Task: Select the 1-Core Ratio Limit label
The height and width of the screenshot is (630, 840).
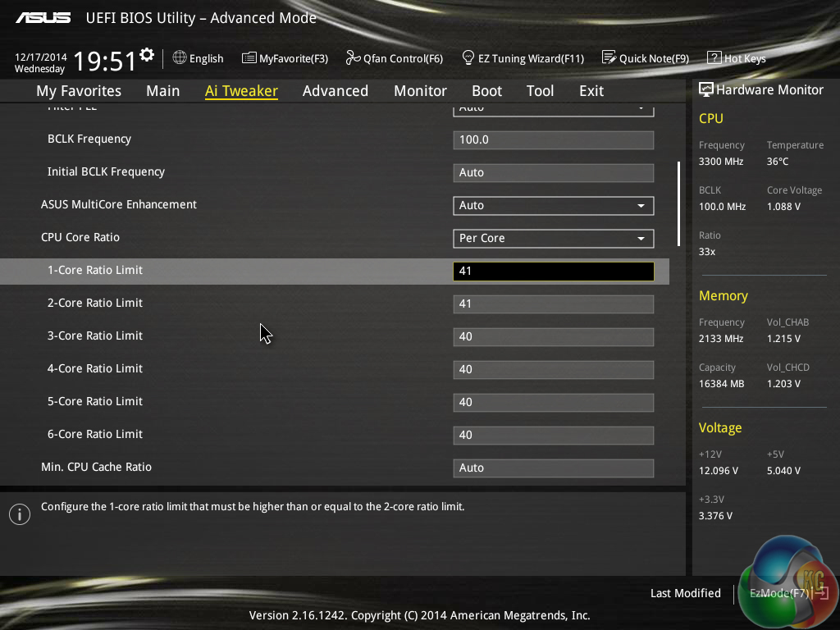Action: [95, 270]
